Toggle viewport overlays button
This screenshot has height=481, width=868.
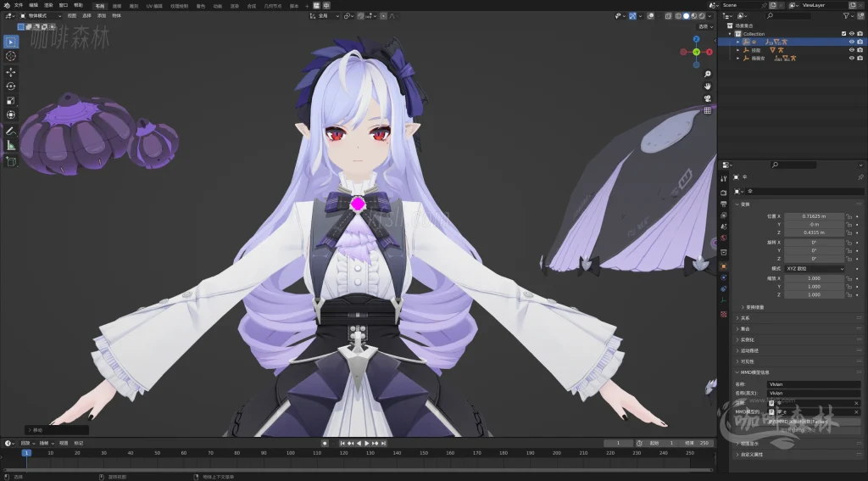[651, 16]
